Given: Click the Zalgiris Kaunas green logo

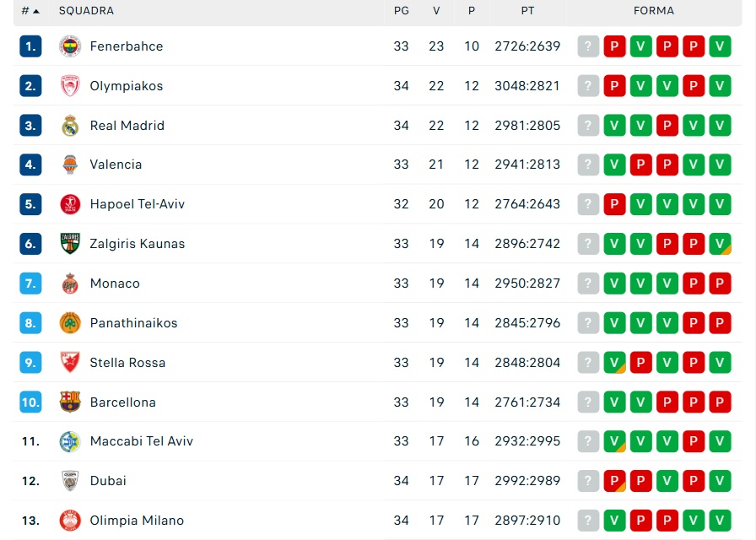Looking at the screenshot, I should click(x=70, y=244).
